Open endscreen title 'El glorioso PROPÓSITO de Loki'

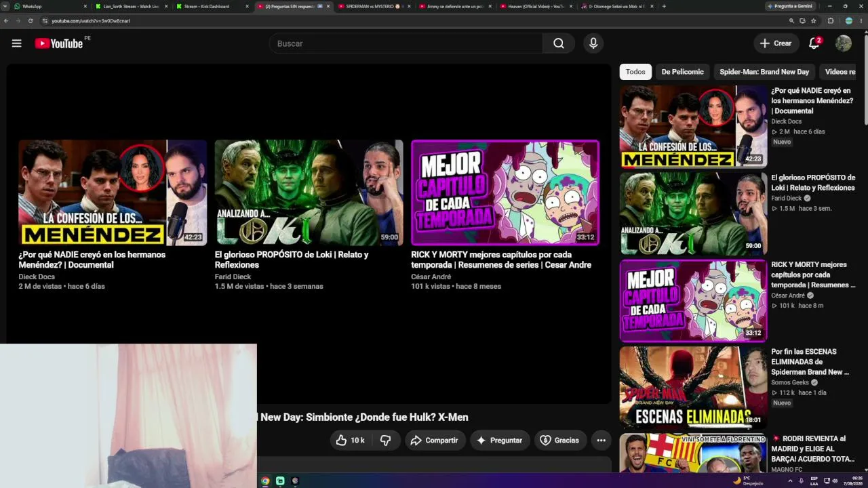[x=292, y=260]
